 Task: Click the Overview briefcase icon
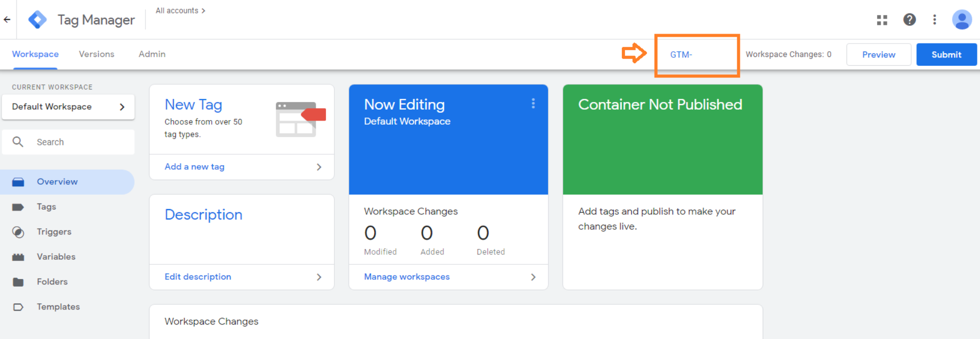click(x=18, y=182)
